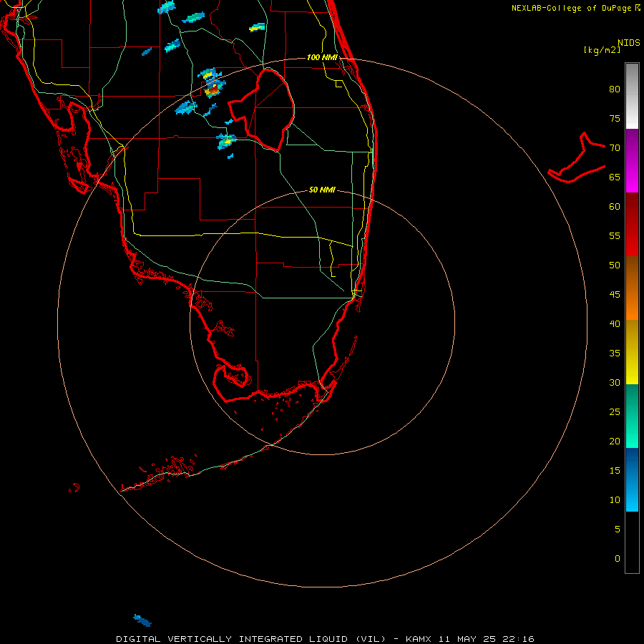
Task: Click the 35 value on the legend scale
Action: pyautogui.click(x=615, y=353)
